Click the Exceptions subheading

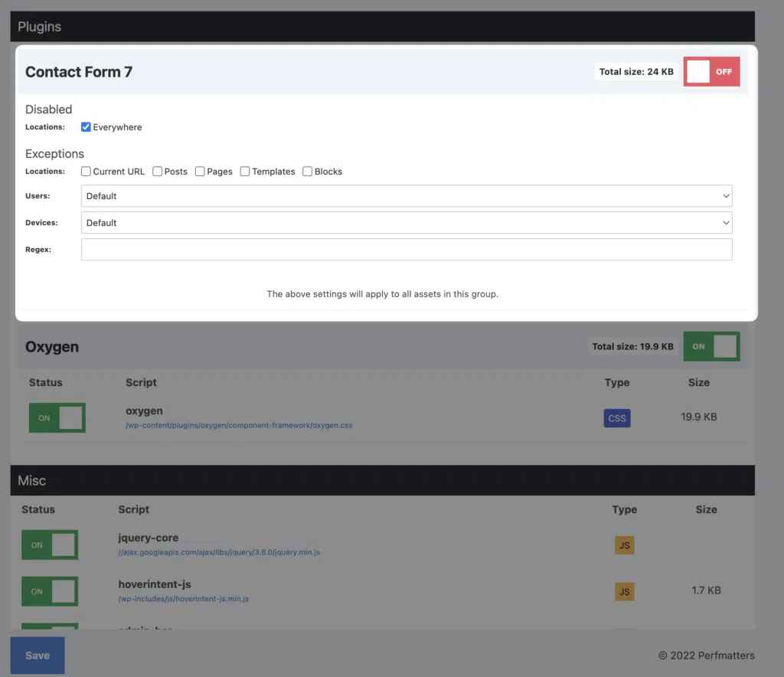(x=54, y=153)
